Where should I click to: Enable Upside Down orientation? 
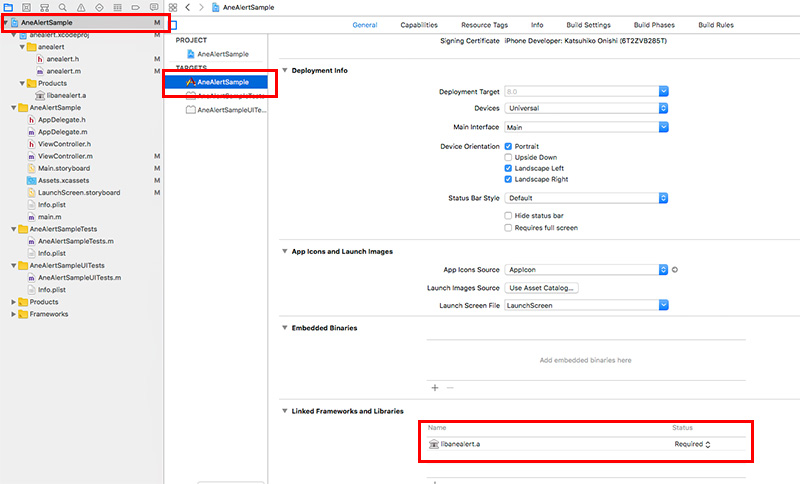pyautogui.click(x=508, y=158)
